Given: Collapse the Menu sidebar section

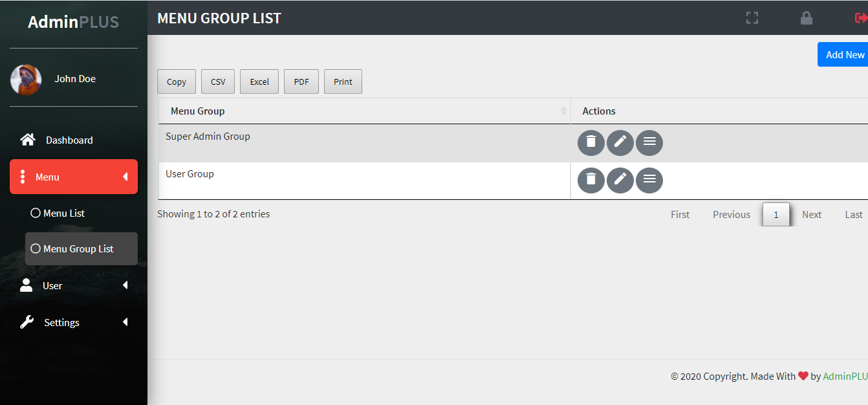Looking at the screenshot, I should (x=125, y=176).
